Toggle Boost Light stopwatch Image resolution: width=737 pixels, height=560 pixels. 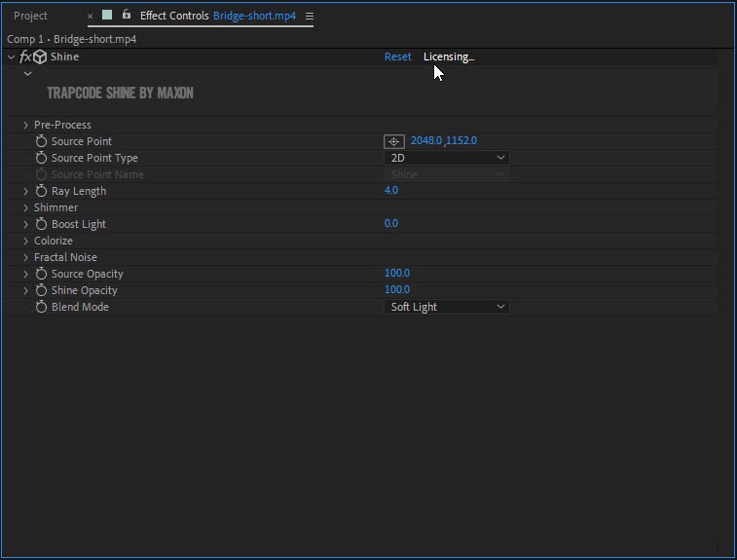pos(41,224)
